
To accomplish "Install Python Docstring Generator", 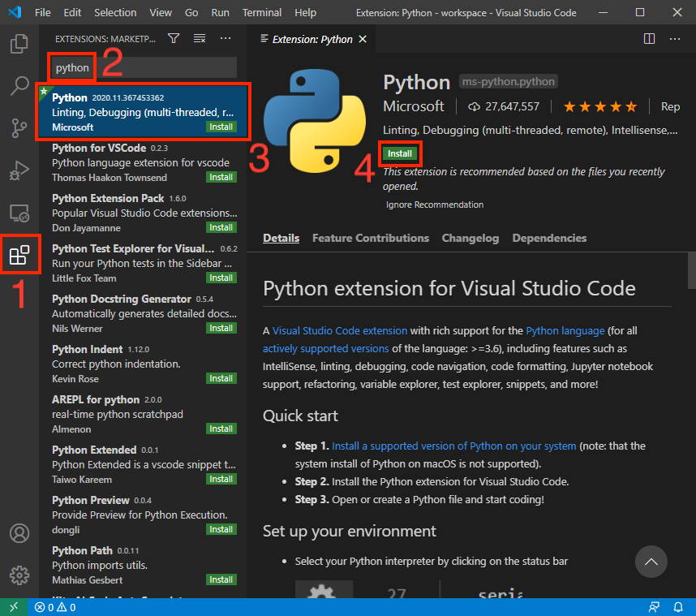I will coord(221,328).
